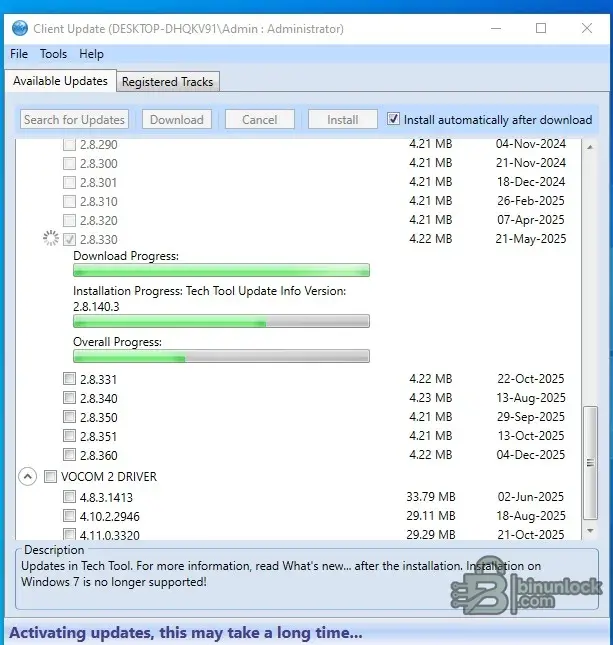
Task: Check the box for version 2.8.331
Action: tap(69, 379)
